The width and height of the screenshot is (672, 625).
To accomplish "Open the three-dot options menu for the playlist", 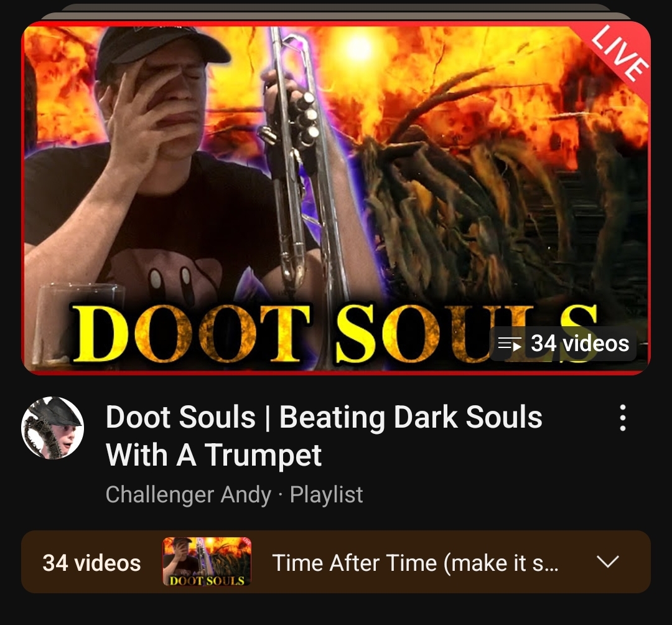I will pyautogui.click(x=623, y=418).
